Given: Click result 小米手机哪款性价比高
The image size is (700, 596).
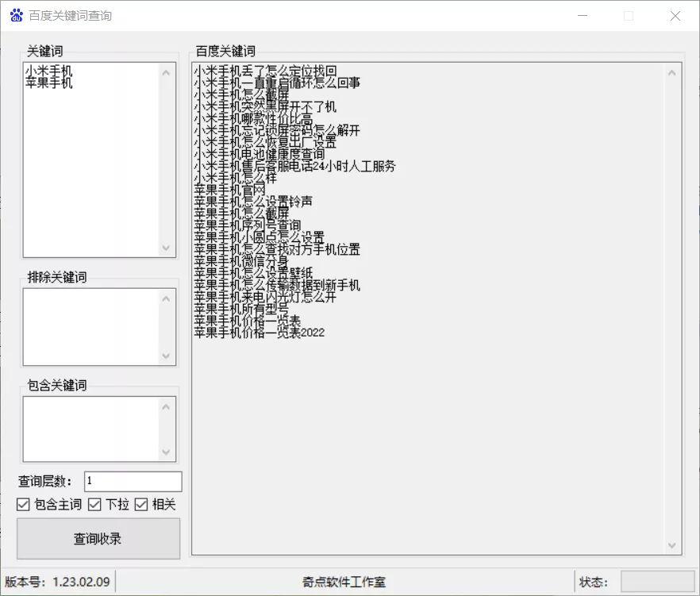Looking at the screenshot, I should click(x=253, y=118).
